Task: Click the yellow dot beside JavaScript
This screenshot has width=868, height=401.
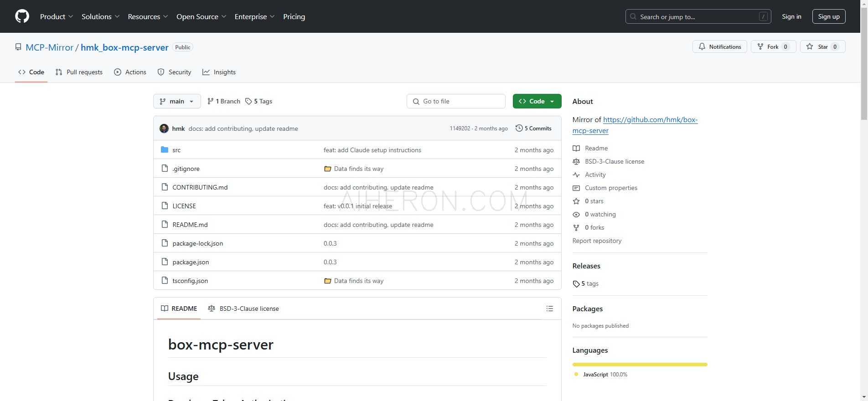Action: point(576,374)
